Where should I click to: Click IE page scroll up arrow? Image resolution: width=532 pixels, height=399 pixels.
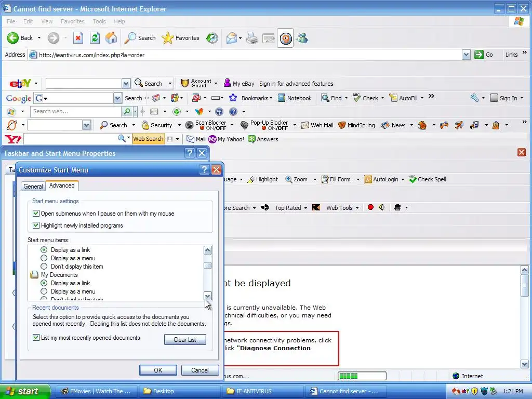[x=524, y=270]
